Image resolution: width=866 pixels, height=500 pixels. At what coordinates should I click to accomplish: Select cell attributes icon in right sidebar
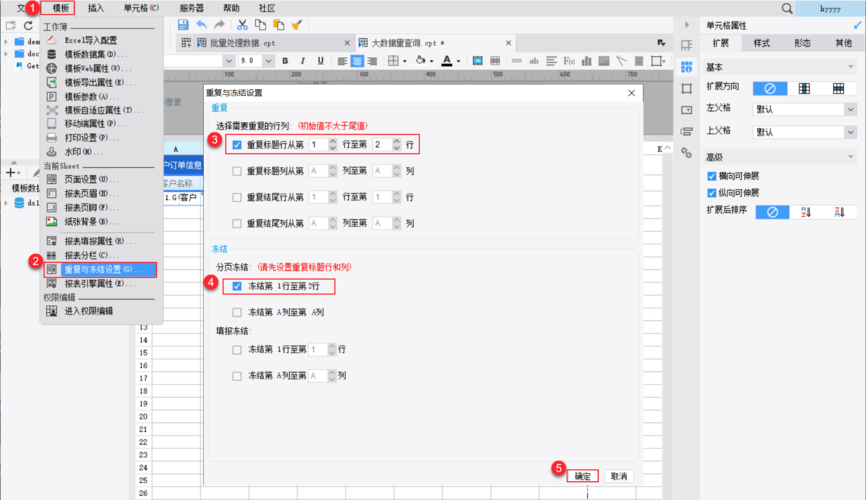pyautogui.click(x=687, y=67)
